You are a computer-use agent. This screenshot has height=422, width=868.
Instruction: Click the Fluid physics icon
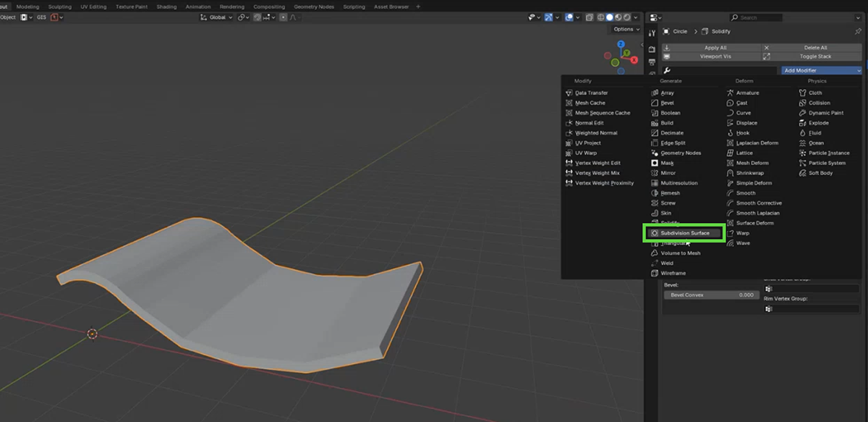click(x=803, y=133)
